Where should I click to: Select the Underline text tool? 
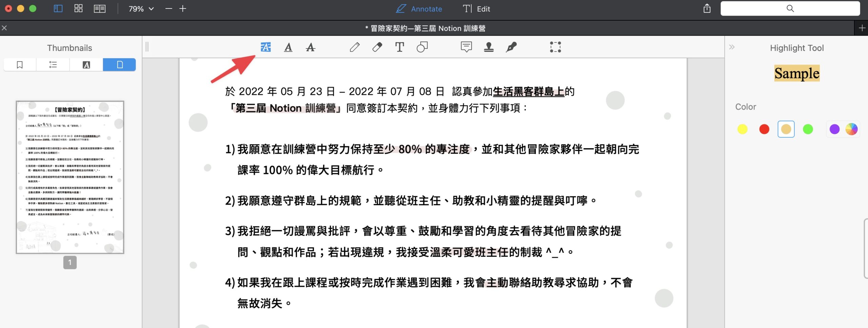[288, 47]
